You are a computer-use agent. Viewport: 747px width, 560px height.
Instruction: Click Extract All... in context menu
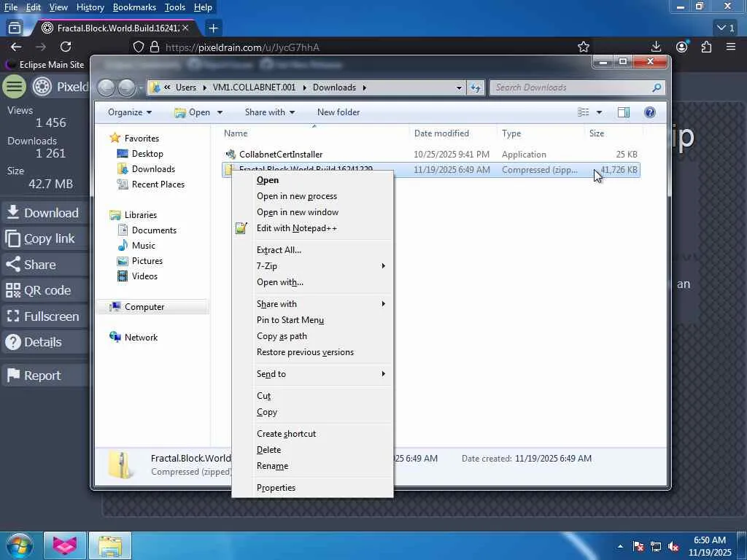point(279,250)
